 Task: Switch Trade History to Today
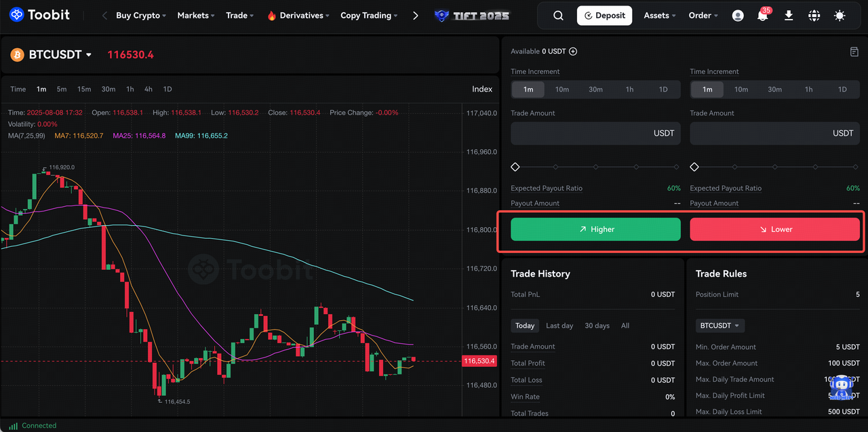(x=525, y=326)
